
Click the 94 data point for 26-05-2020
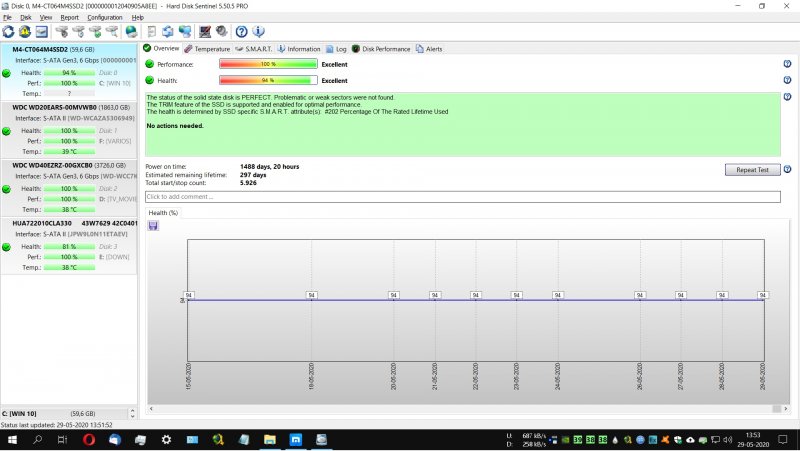[640, 295]
